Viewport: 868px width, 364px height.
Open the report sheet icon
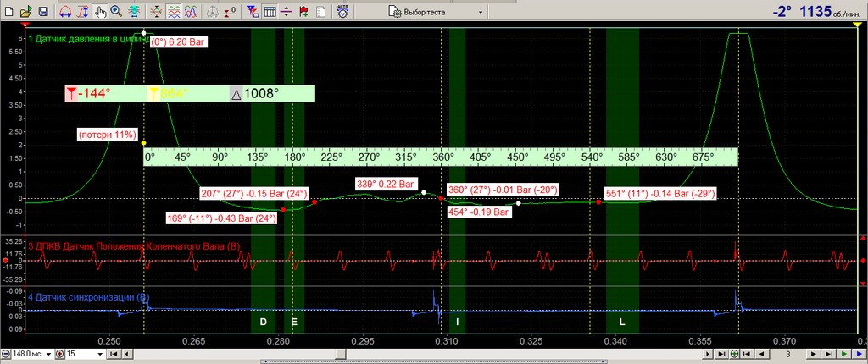(x=320, y=11)
